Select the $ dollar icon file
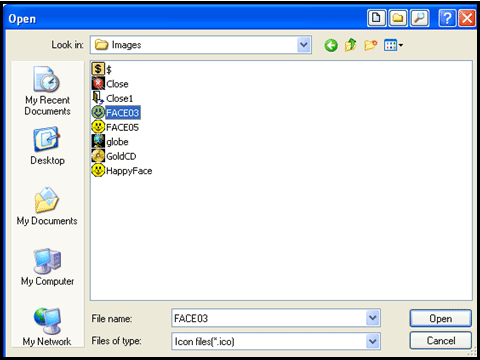Image resolution: width=480 pixels, height=360 pixels. pos(102,69)
